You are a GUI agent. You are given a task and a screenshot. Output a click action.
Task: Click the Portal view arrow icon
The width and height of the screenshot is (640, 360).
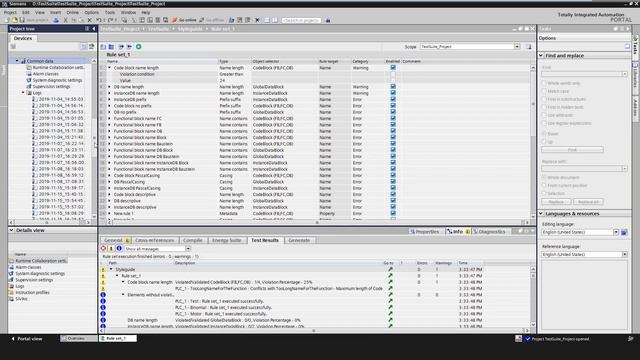(x=13, y=338)
